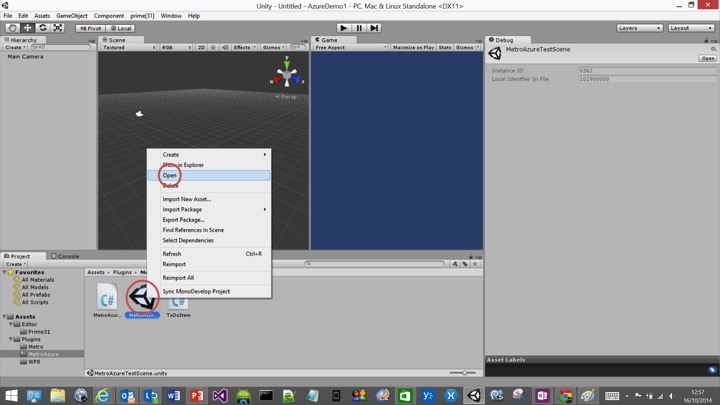Open the Layers dropdown

tap(640, 28)
